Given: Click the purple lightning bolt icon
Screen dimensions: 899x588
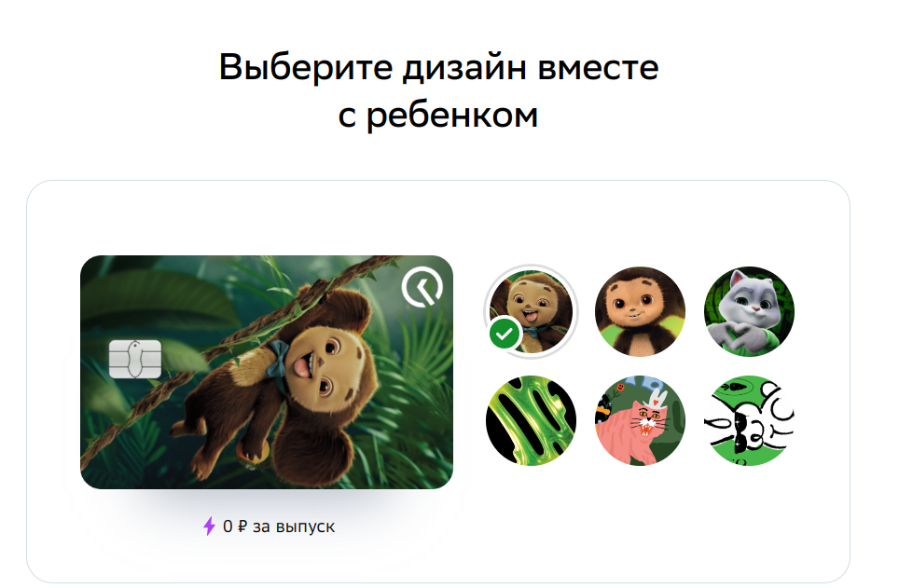Looking at the screenshot, I should [209, 526].
